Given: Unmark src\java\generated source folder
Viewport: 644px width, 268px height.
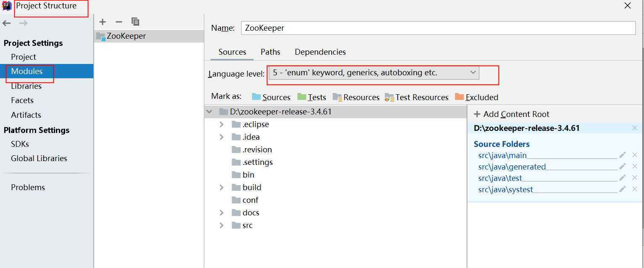Looking at the screenshot, I should pos(635,167).
